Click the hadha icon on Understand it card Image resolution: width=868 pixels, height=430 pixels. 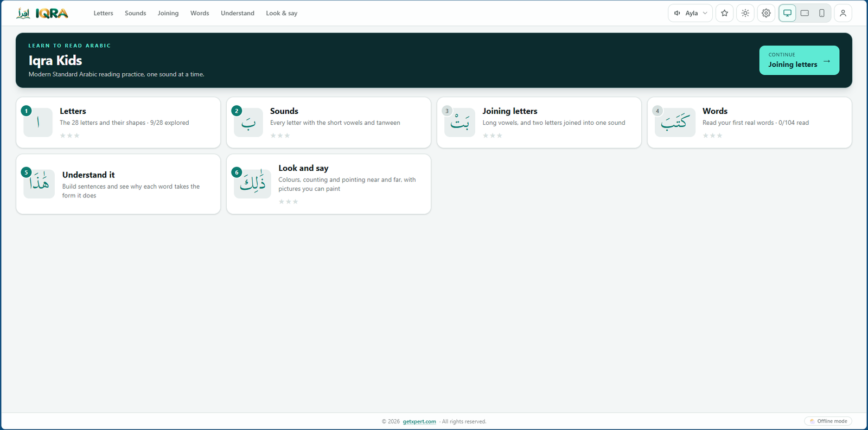pyautogui.click(x=39, y=184)
